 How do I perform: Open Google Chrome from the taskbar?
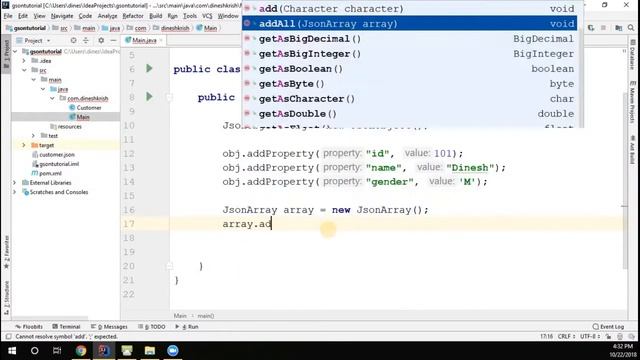(x=81, y=351)
